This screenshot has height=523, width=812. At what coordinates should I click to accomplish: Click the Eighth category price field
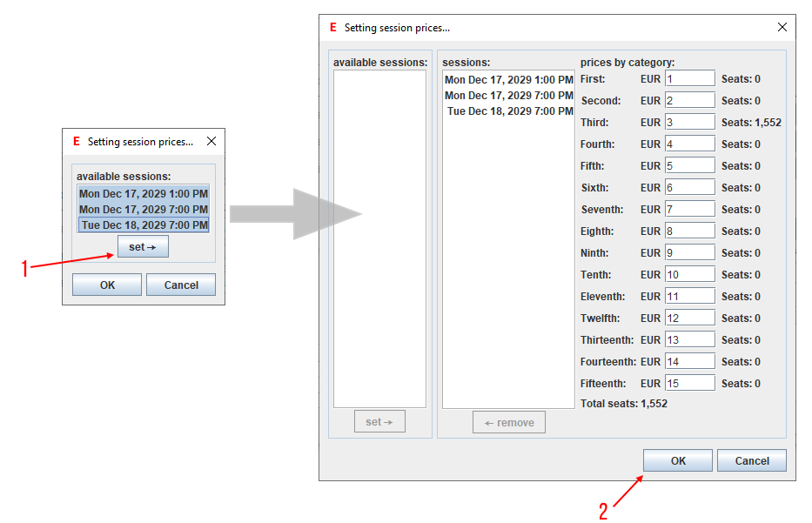point(690,231)
